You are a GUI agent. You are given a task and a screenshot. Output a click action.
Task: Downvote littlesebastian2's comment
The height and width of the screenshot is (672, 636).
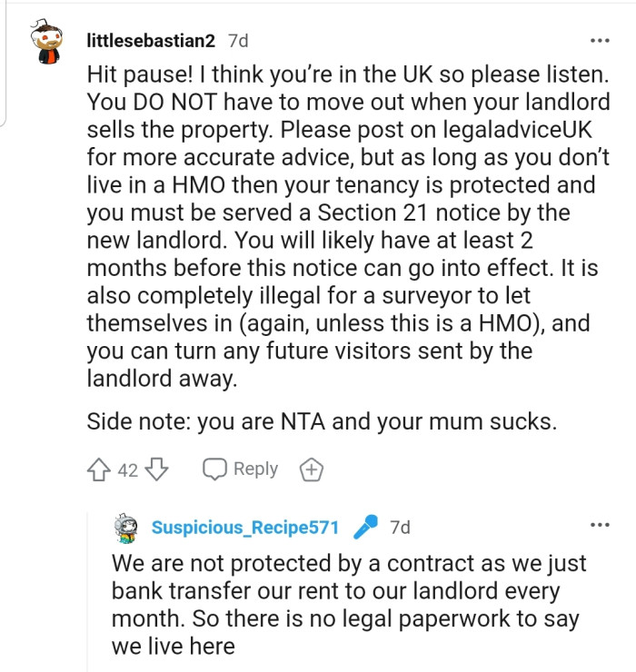point(157,469)
